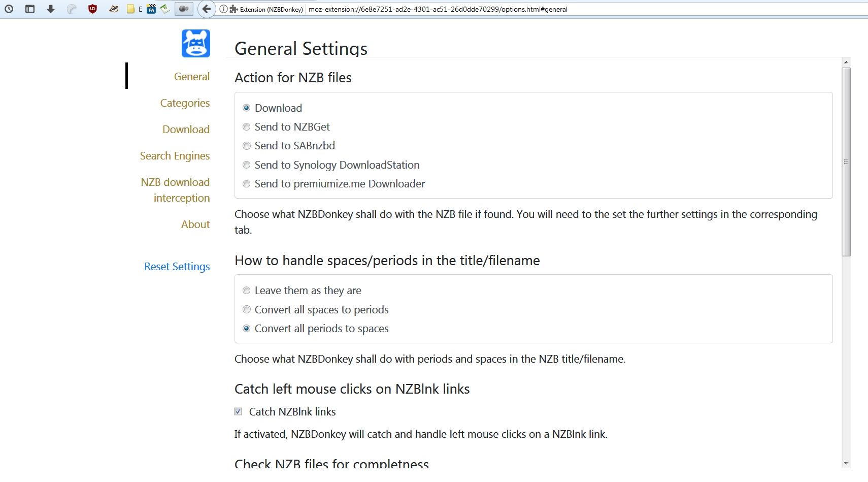Viewport: 868px width, 482px height.
Task: Open the yellow folder bookmark E
Action: point(135,9)
